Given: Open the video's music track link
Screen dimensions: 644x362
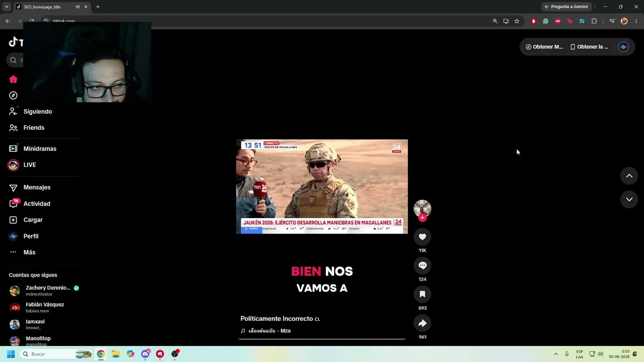Looking at the screenshot, I should coord(266,331).
